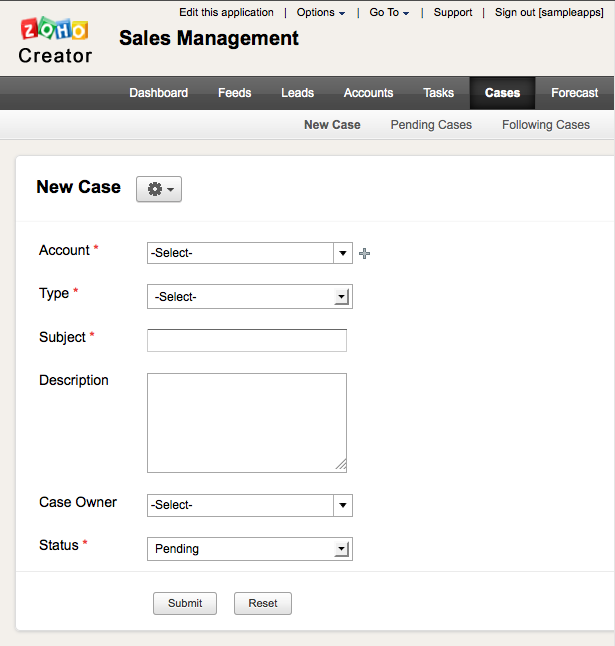
Task: Open the Status dropdown showing Pending
Action: pyautogui.click(x=249, y=549)
